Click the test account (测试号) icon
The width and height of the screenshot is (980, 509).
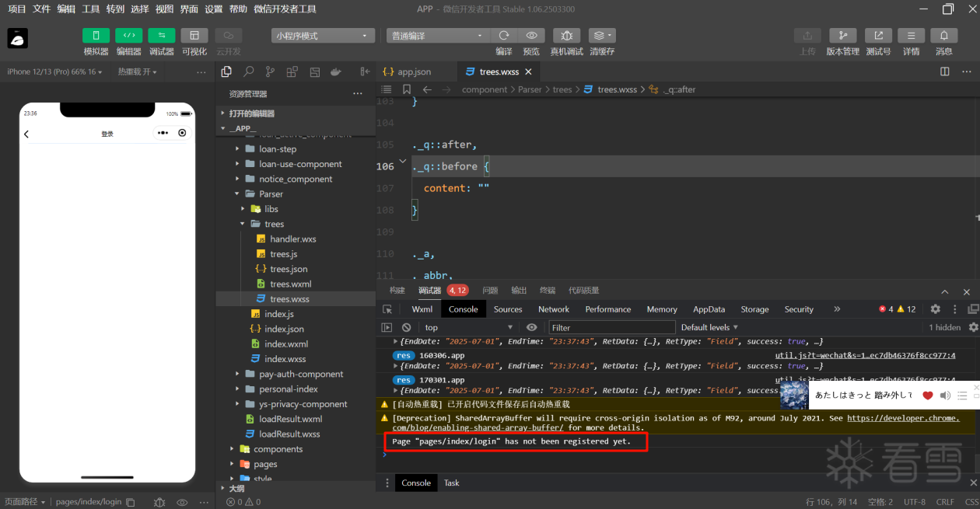coord(878,36)
